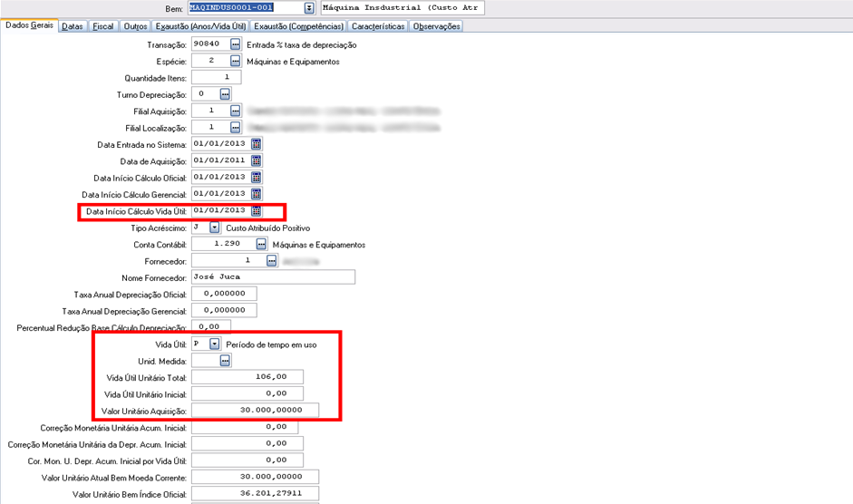Click the Fornecedor code input field
This screenshot has height=504, width=853.
coord(229,261)
